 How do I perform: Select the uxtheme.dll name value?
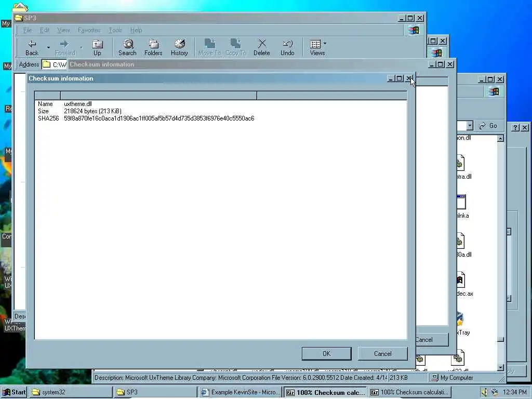click(78, 104)
